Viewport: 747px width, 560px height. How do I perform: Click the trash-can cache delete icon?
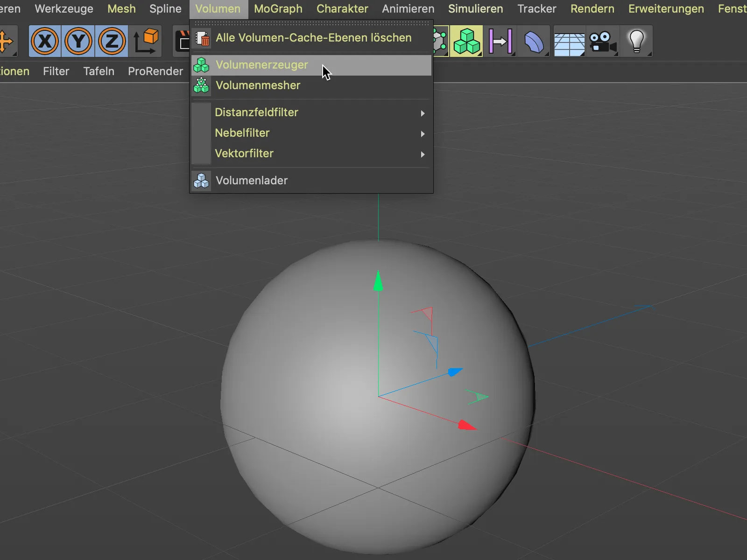pos(202,38)
